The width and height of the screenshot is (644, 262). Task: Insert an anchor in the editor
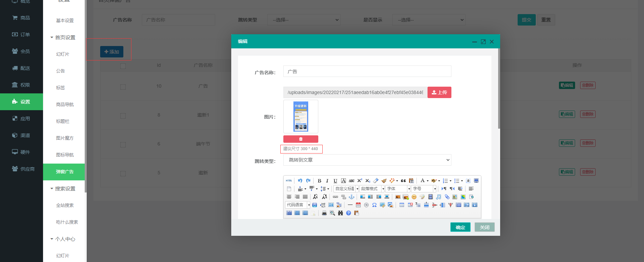point(352,197)
